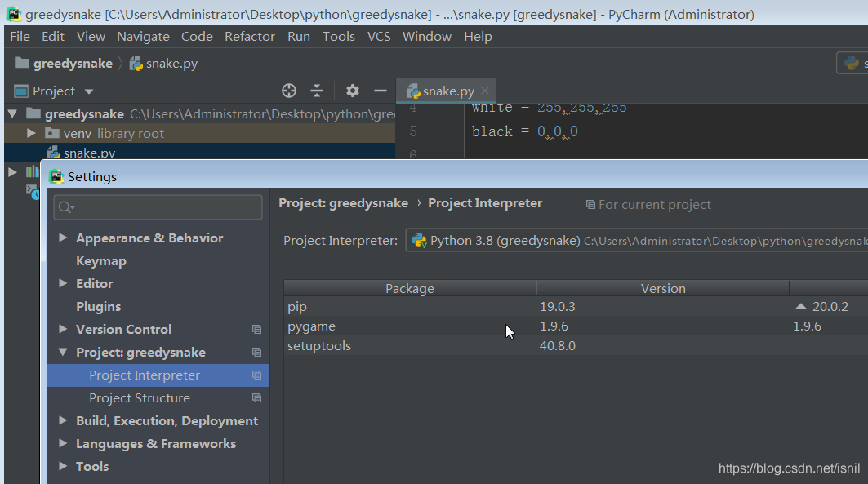Expand the External Libraries node arrow
Screen dimensions: 868x484
[x=12, y=172]
